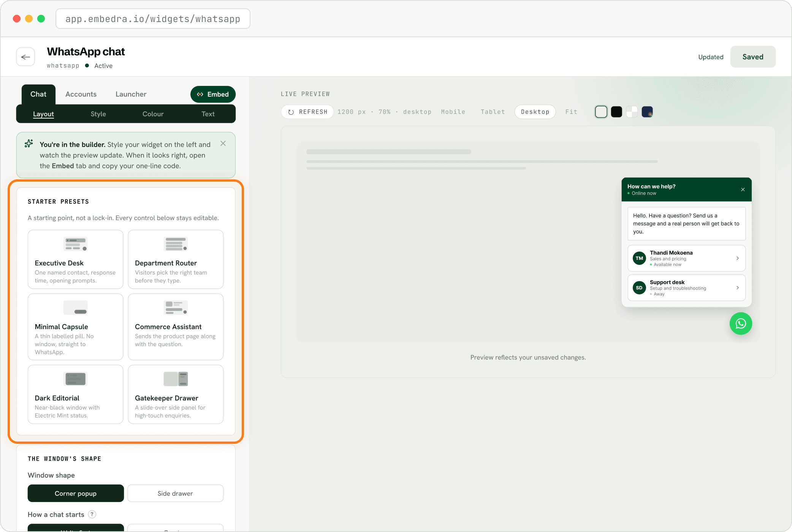Click the browser address bar URL

click(153, 19)
